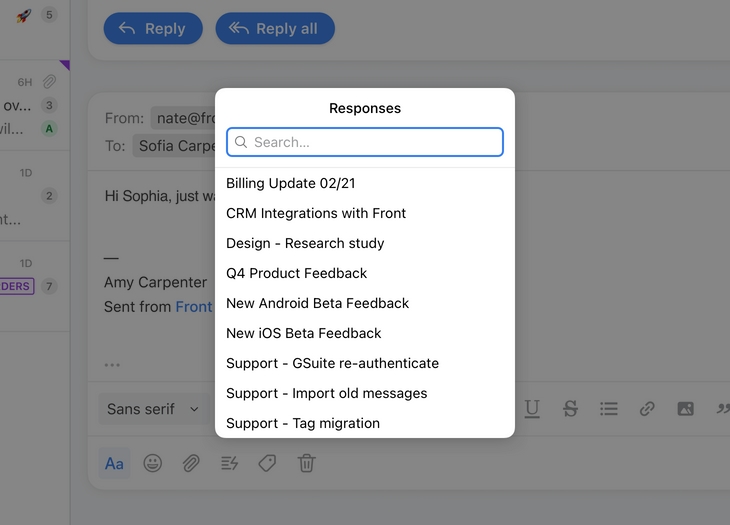
Task: Apply strikethrough formatting
Action: (570, 408)
